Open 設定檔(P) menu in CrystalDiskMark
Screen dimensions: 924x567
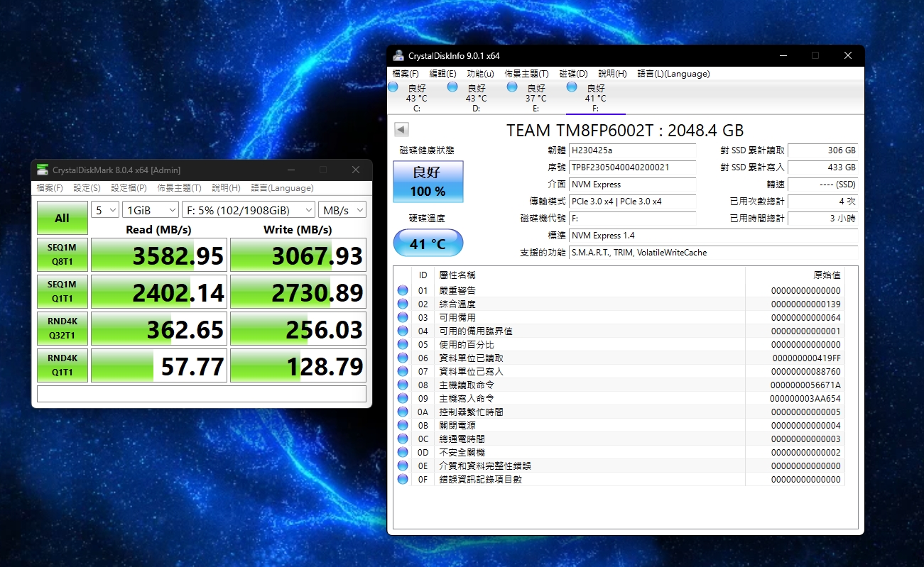coord(129,188)
